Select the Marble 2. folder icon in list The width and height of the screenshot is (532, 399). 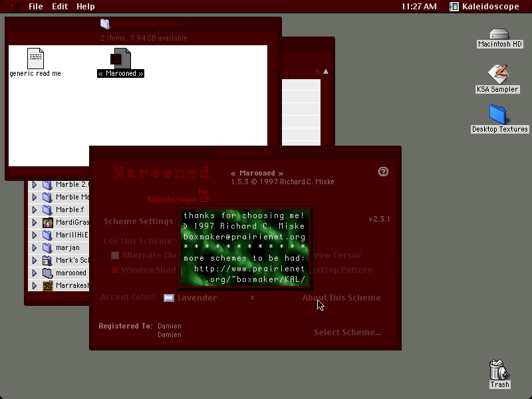tap(47, 185)
